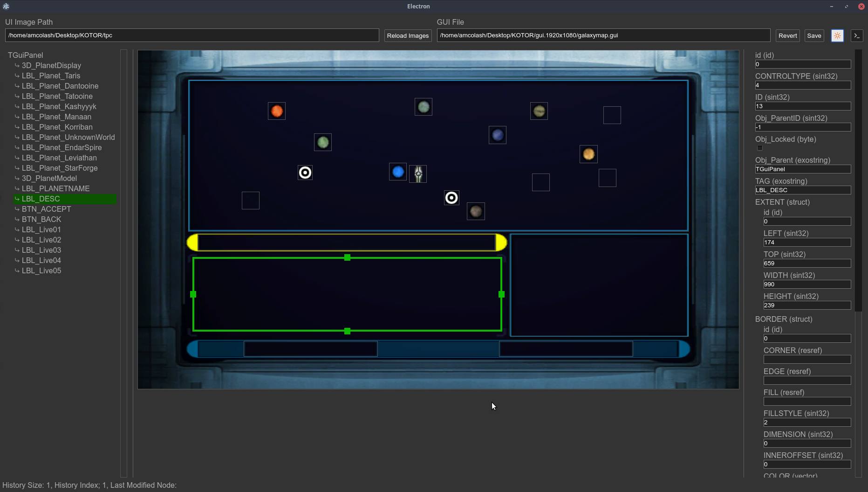The width and height of the screenshot is (868, 492).
Task: Click the INNEROFFSET field
Action: (x=807, y=464)
